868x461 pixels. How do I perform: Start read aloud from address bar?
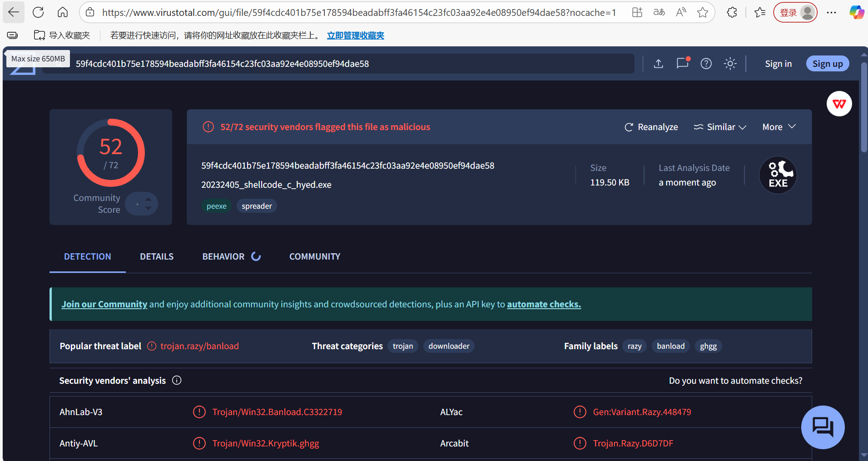click(681, 12)
